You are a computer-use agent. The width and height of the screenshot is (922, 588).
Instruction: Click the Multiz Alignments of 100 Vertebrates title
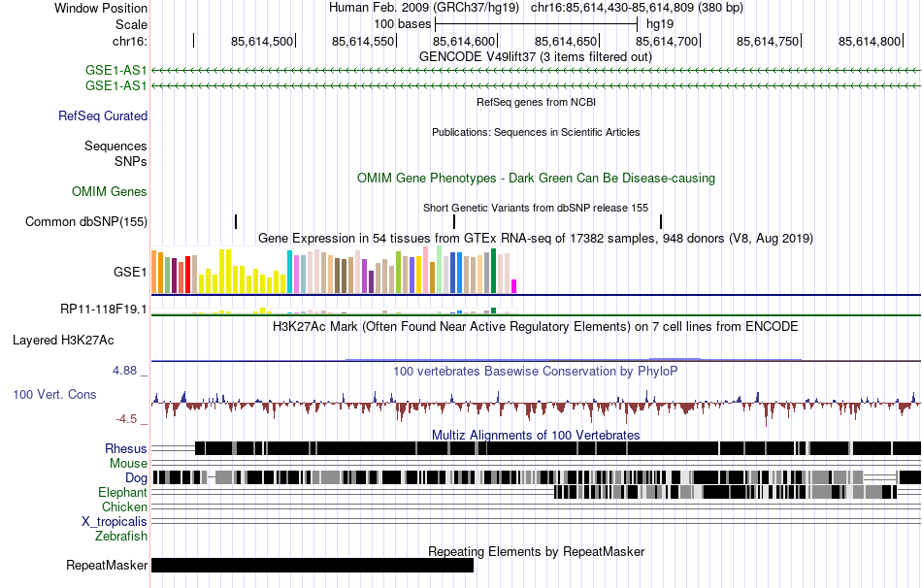click(x=536, y=435)
